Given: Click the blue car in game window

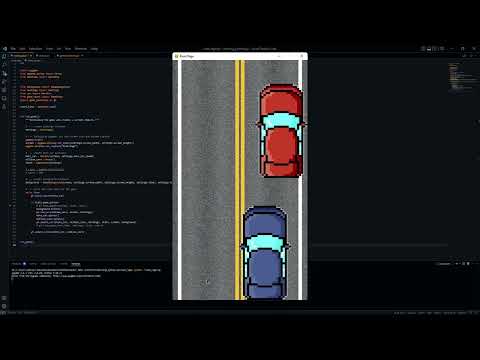Looking at the screenshot, I should (265, 253).
